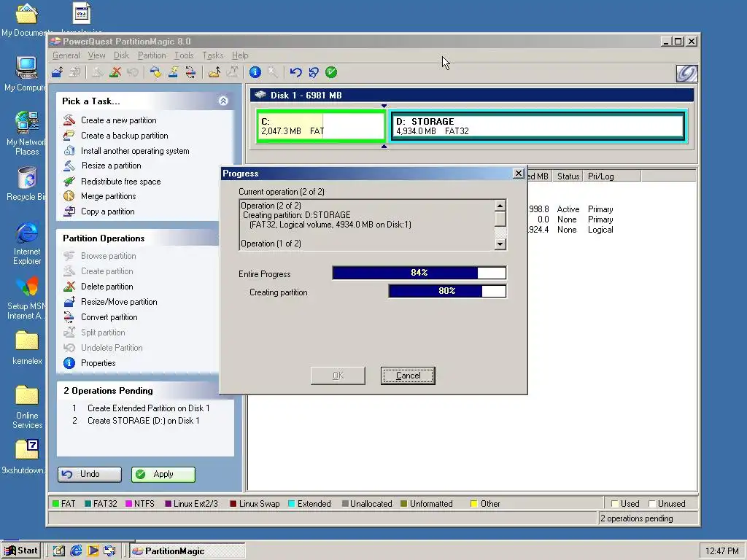Open the Tools menu

(x=183, y=55)
